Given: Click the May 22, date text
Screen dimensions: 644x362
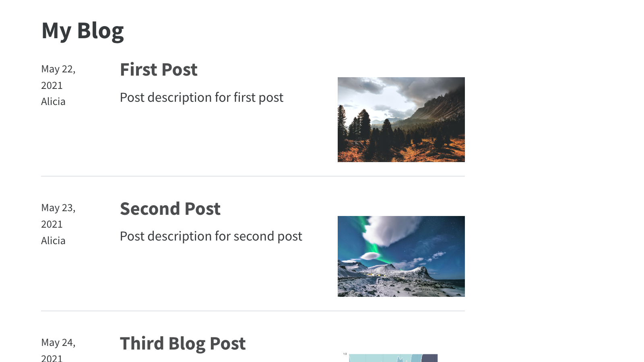Looking at the screenshot, I should pyautogui.click(x=58, y=69).
